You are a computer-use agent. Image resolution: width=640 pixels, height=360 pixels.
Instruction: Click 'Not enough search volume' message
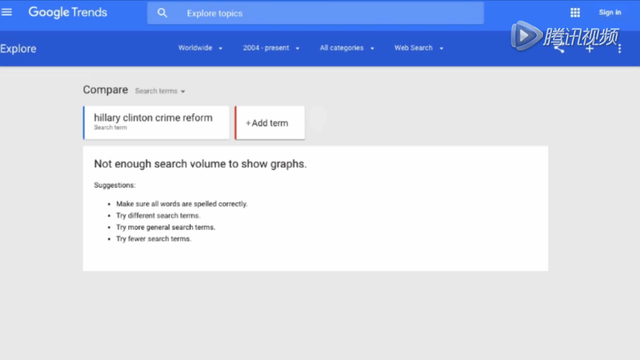pyautogui.click(x=200, y=164)
